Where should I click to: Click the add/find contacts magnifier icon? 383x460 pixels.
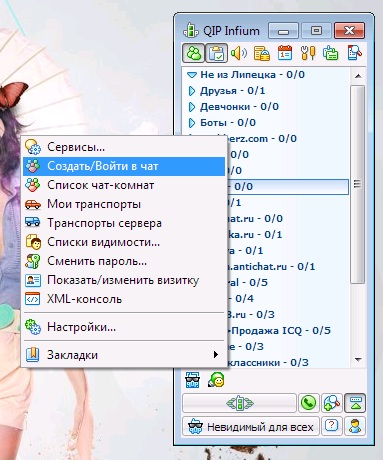332,403
